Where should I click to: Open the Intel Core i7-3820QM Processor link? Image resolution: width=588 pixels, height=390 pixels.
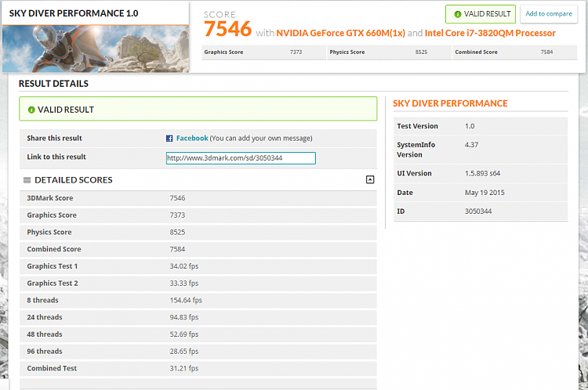pos(490,33)
